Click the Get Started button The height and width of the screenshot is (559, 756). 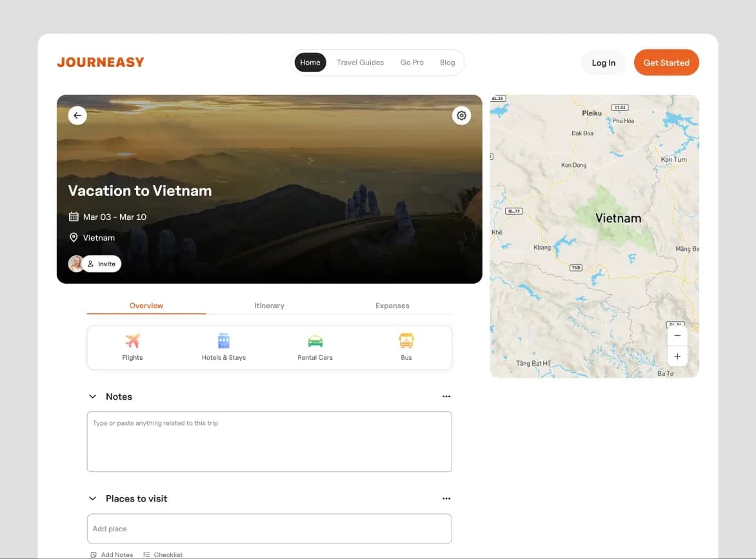pyautogui.click(x=666, y=63)
